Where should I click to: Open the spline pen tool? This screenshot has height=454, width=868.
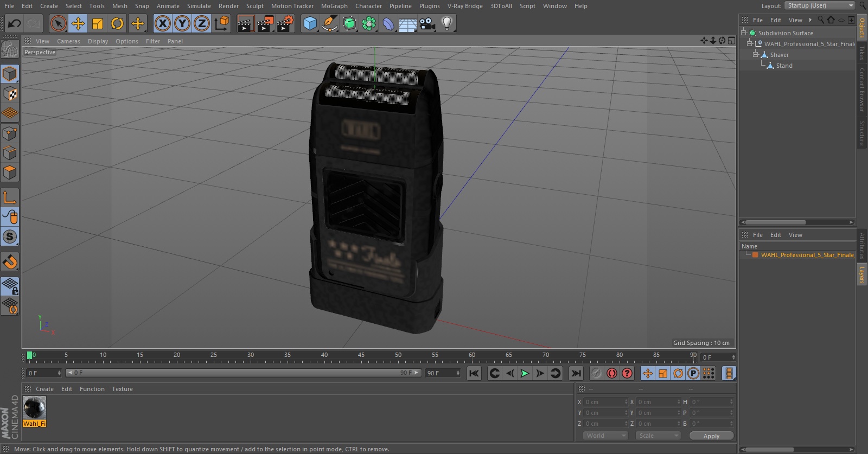329,23
